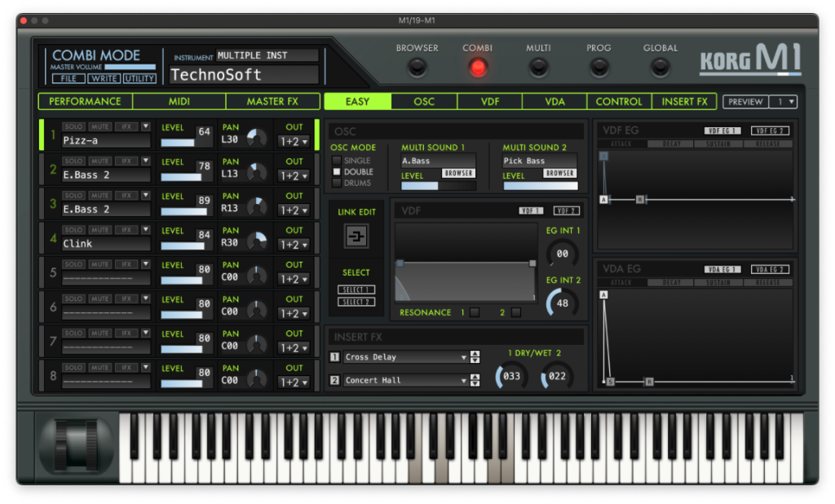
Task: Enable DRUMS oscillator mode
Action: pyautogui.click(x=337, y=183)
